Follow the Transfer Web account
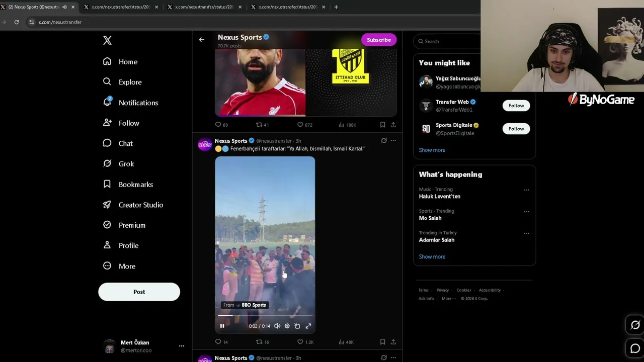Screen dimensions: 644x362 click(x=516, y=106)
